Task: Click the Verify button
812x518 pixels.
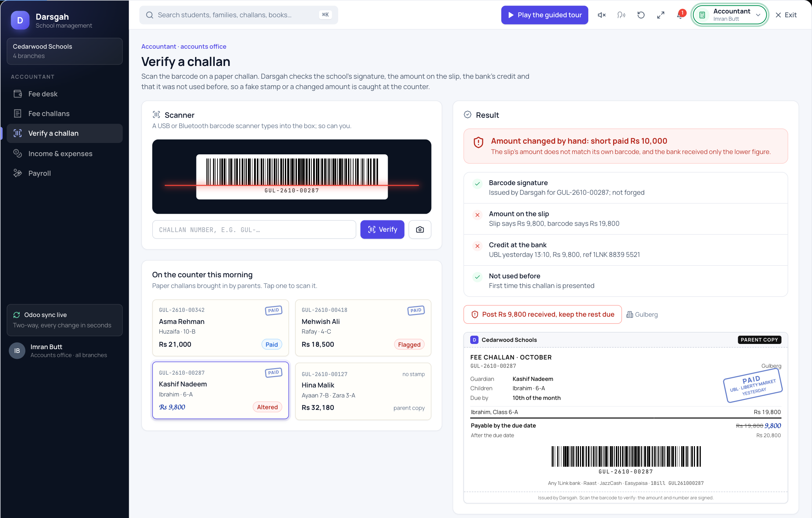Action: pyautogui.click(x=382, y=229)
